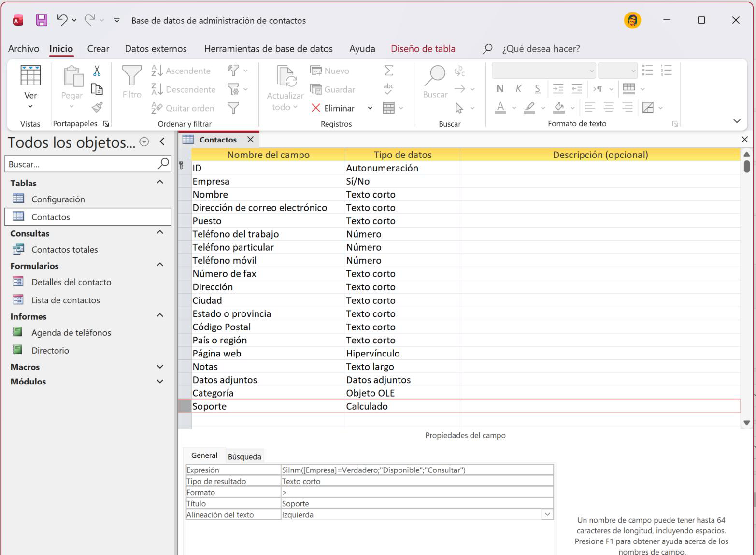
Task: Click the Hipervínculo data type cell
Action: point(402,353)
